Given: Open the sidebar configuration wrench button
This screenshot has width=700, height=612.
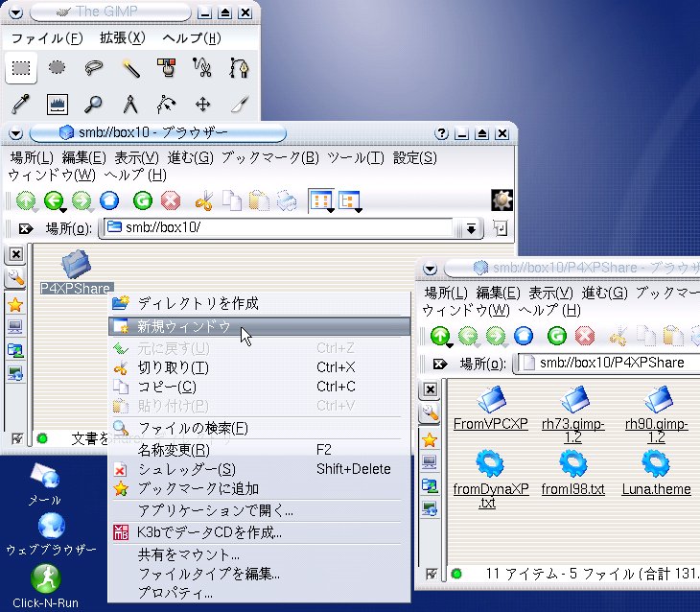Looking at the screenshot, I should click(x=15, y=278).
